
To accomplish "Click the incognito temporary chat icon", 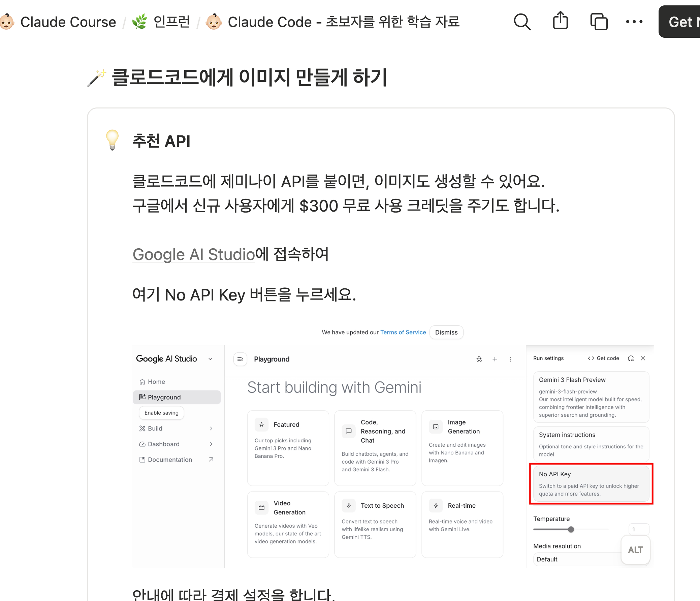I will pyautogui.click(x=479, y=359).
